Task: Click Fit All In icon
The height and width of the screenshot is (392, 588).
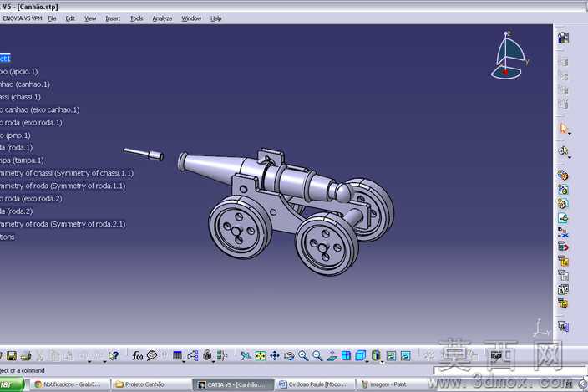Action: (x=261, y=355)
